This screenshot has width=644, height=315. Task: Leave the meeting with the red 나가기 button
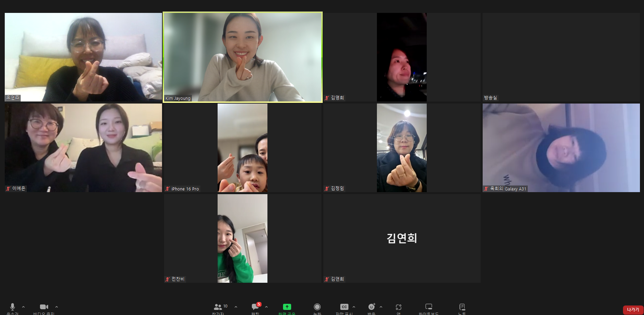point(633,310)
